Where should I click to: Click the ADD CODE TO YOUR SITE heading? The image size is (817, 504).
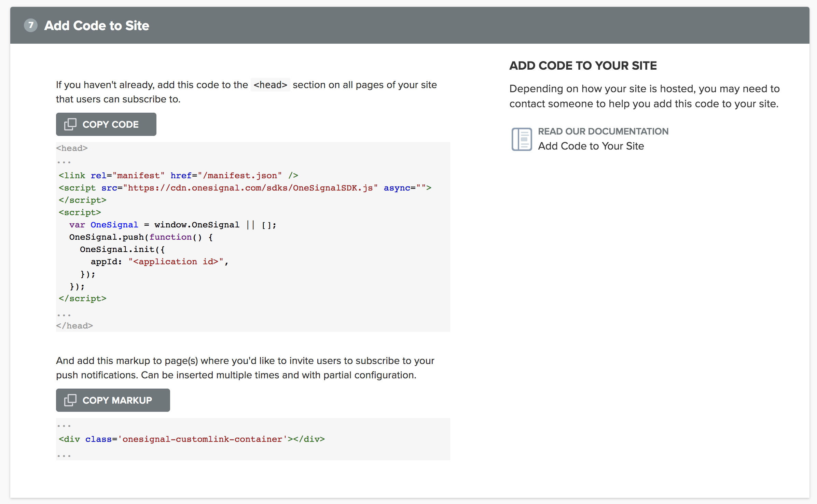(583, 66)
